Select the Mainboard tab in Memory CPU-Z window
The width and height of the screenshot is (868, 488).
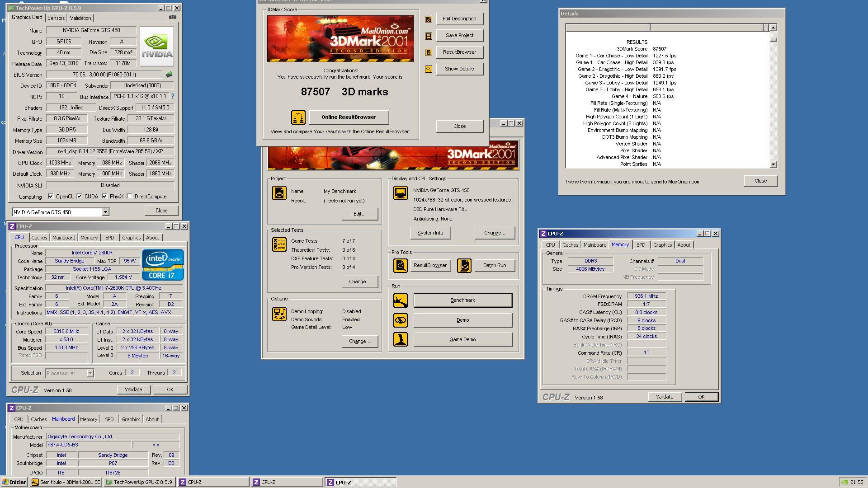point(595,245)
